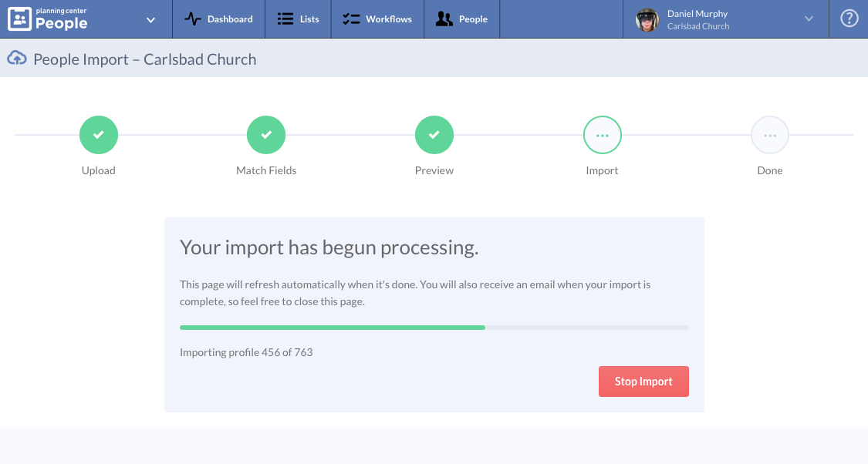Click the Done step circle
The width and height of the screenshot is (868, 464).
[770, 135]
